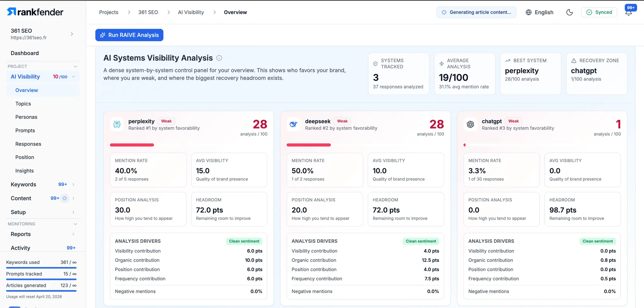The height and width of the screenshot is (308, 644).
Task: Collapse the PROJECT section
Action: (75, 66)
